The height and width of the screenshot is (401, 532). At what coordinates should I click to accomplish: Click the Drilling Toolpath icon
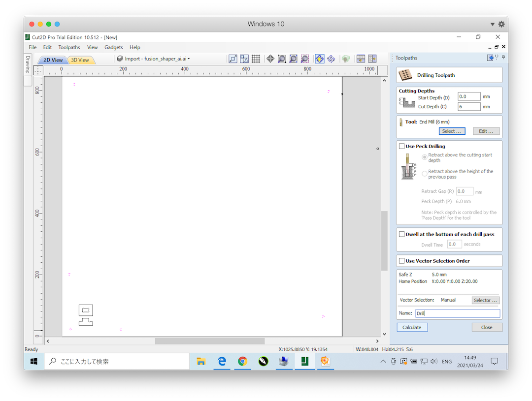point(405,75)
